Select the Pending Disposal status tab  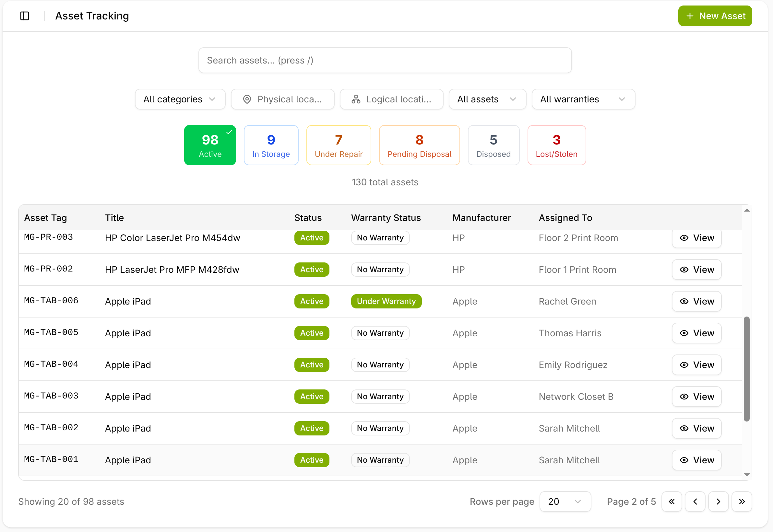click(419, 145)
